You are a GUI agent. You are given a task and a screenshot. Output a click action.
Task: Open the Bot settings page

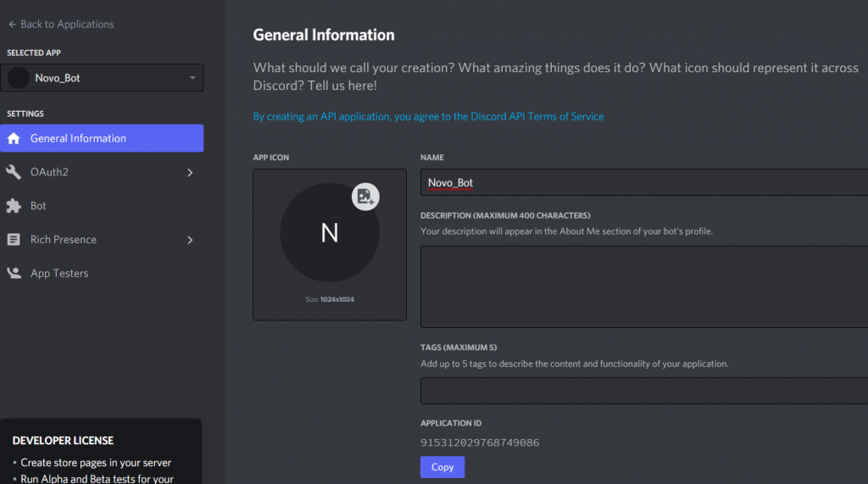point(102,206)
